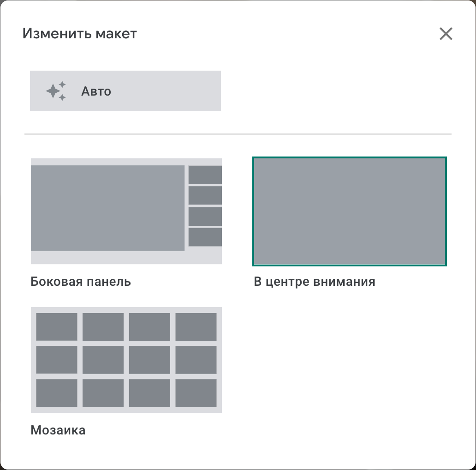This screenshot has width=476, height=470.
Task: Click the "Авто" text label
Action: coord(96,91)
